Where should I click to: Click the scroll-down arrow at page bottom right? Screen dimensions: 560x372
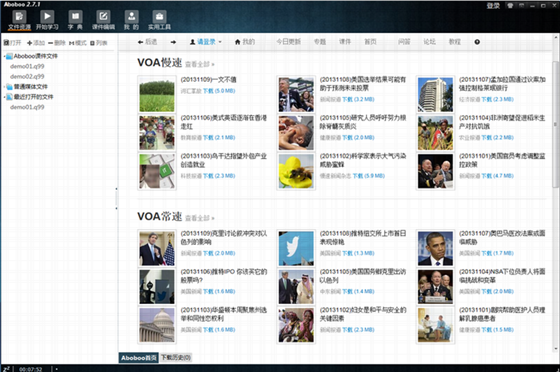pyautogui.click(x=555, y=349)
